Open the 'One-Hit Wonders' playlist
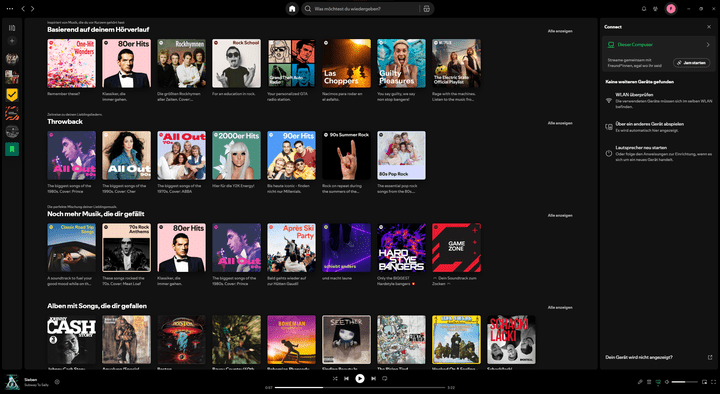Viewport: 720px width, 394px height. 72,63
